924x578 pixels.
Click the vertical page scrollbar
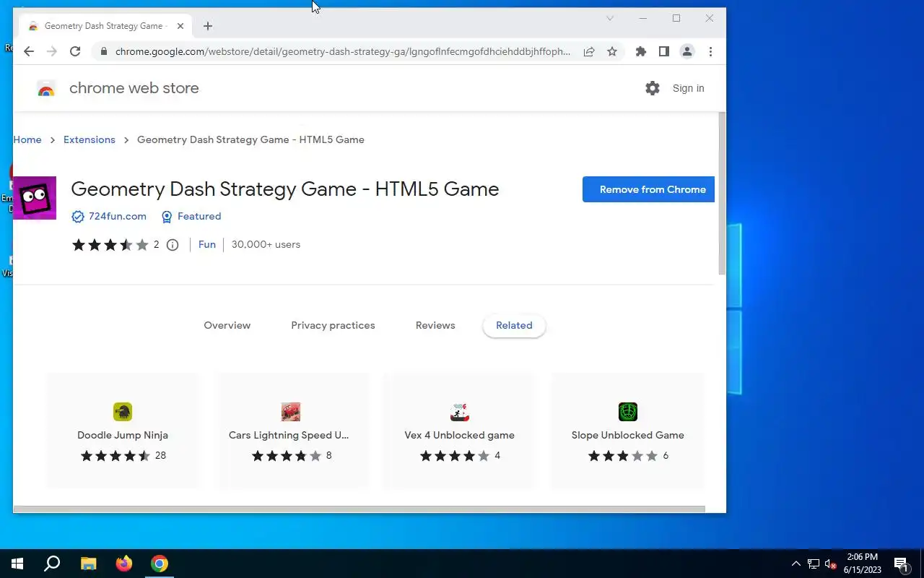pos(722,194)
